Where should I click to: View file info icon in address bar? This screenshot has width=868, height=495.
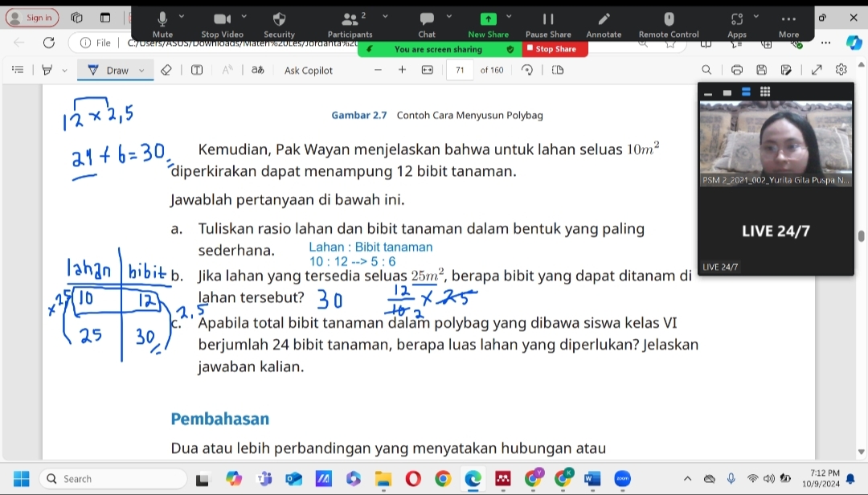pos(85,43)
